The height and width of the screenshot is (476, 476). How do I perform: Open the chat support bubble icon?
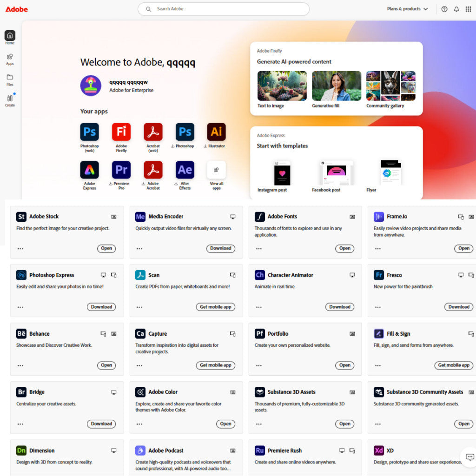click(x=469, y=457)
